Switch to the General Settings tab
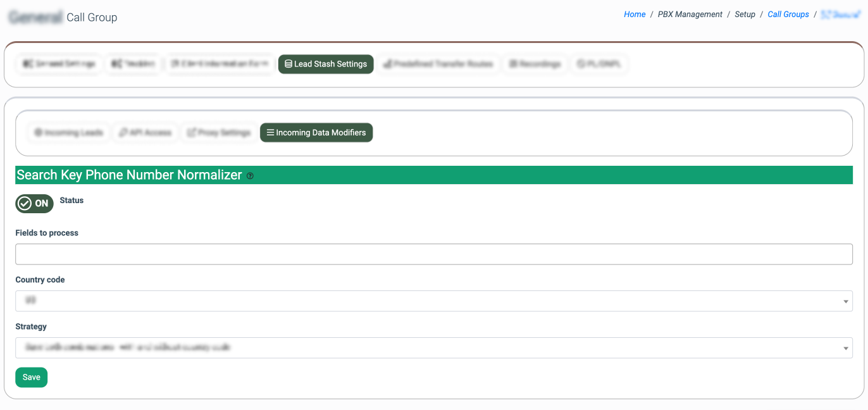Image resolution: width=868 pixels, height=410 pixels. [x=59, y=64]
